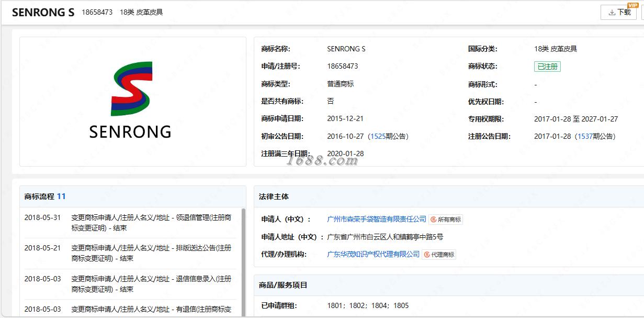Click the 注册公告日期 value 2017-01-28

pos(552,136)
